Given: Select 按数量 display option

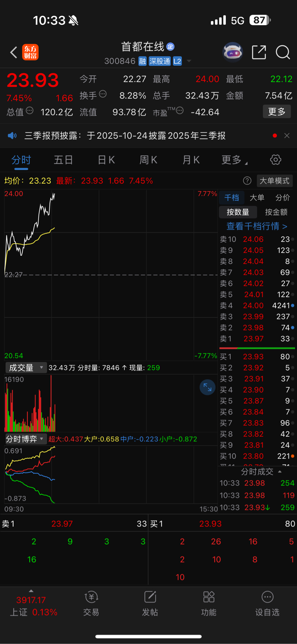Looking at the screenshot, I should pos(238,212).
